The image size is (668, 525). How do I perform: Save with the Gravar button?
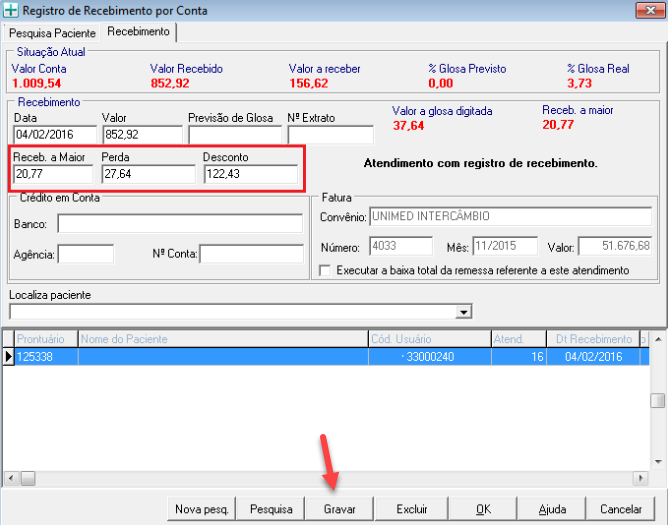point(340,509)
